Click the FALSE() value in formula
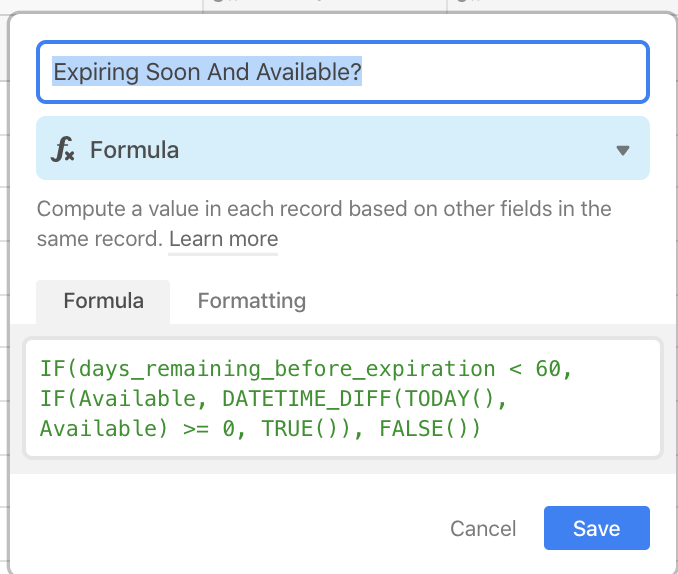 (x=423, y=429)
